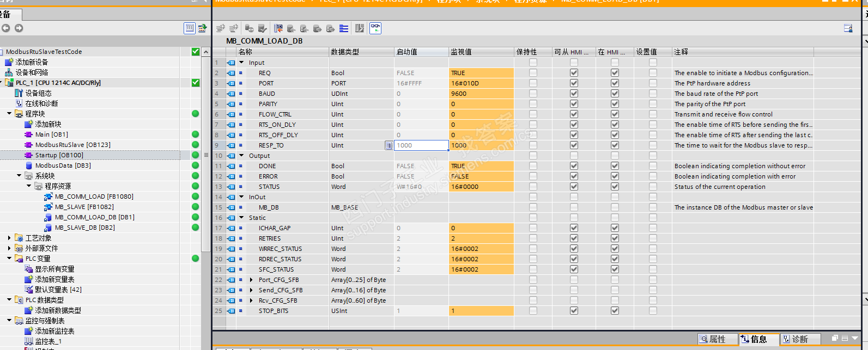Click the back navigation arrow in project tree
The image size is (868, 350).
click(6, 28)
